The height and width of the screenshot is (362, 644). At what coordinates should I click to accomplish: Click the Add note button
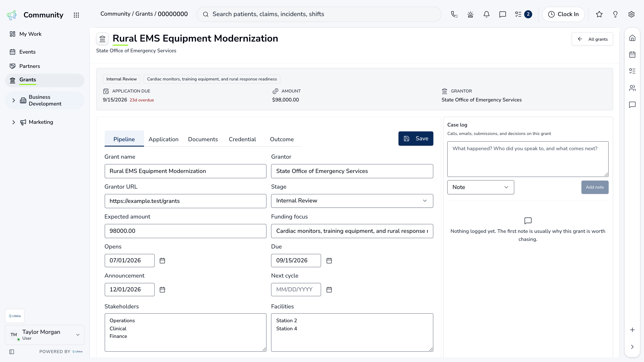coord(595,187)
